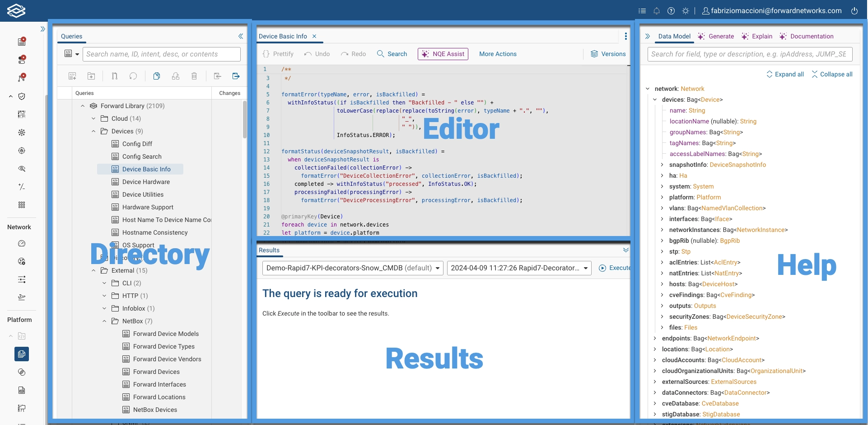Toggle the light/dark theme sun icon
Viewport: 868px width, 425px height.
click(x=685, y=11)
